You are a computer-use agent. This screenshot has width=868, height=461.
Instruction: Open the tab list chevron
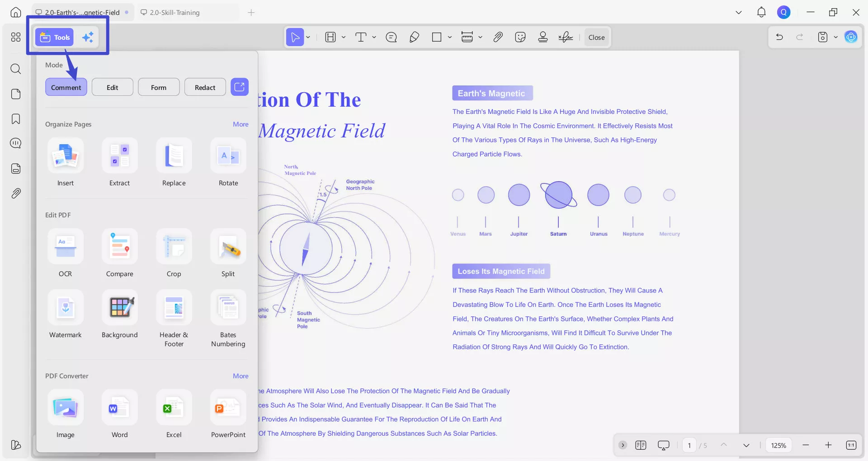739,12
